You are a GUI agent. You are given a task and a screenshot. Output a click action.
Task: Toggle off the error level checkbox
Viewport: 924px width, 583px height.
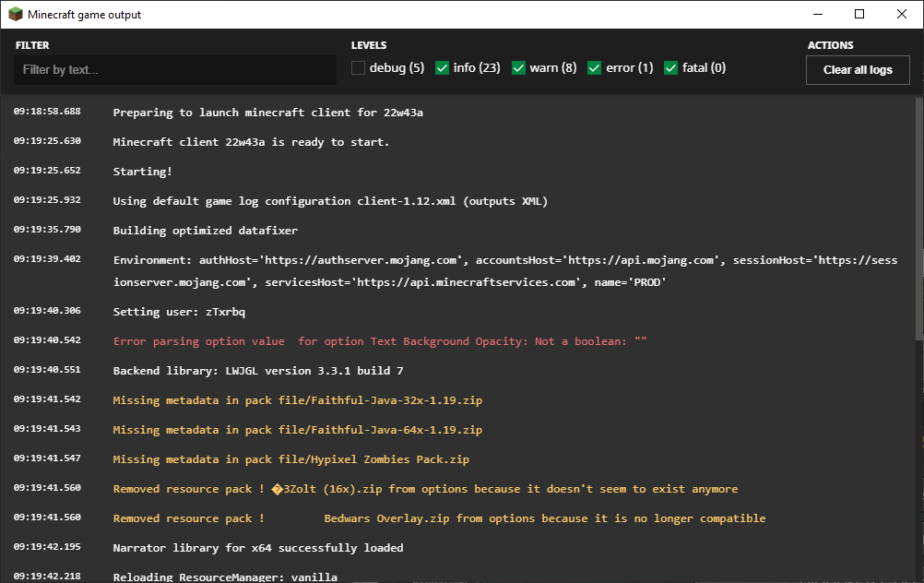pyautogui.click(x=595, y=67)
